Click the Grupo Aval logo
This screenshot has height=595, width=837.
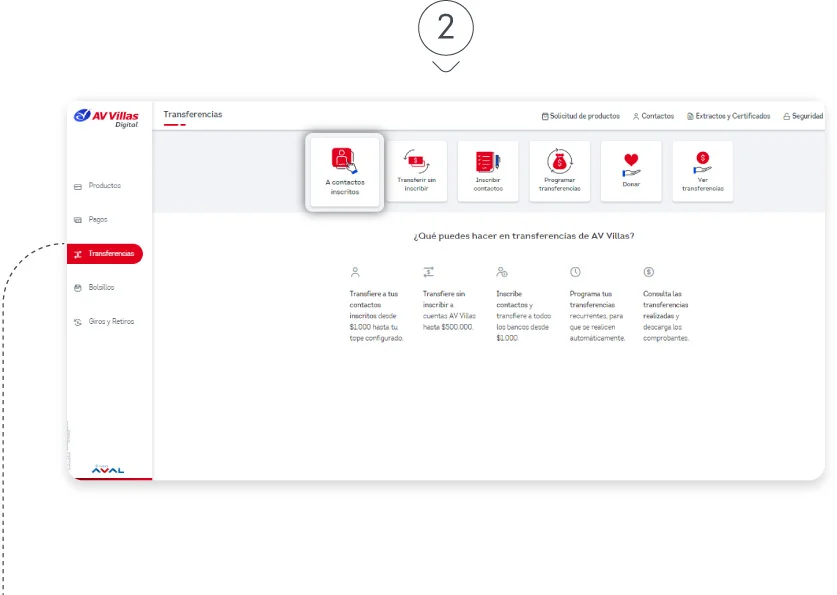point(108,468)
